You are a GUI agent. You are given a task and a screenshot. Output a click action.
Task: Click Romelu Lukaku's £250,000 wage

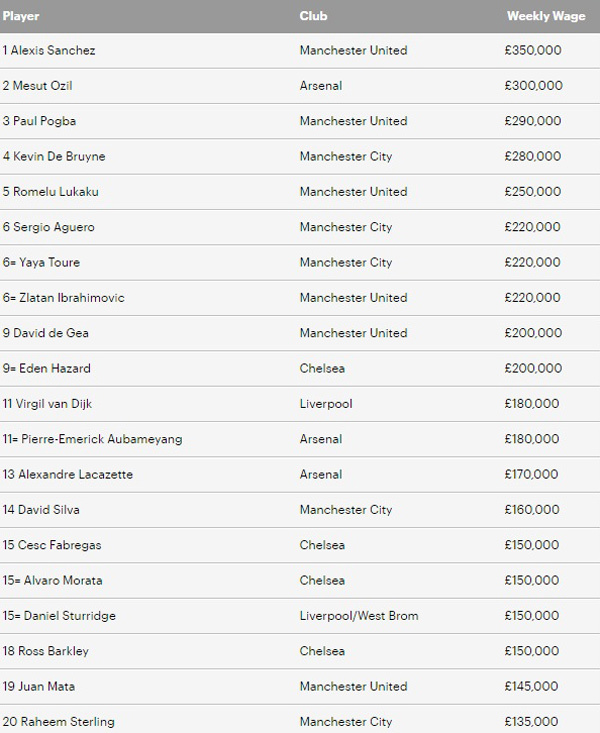534,192
